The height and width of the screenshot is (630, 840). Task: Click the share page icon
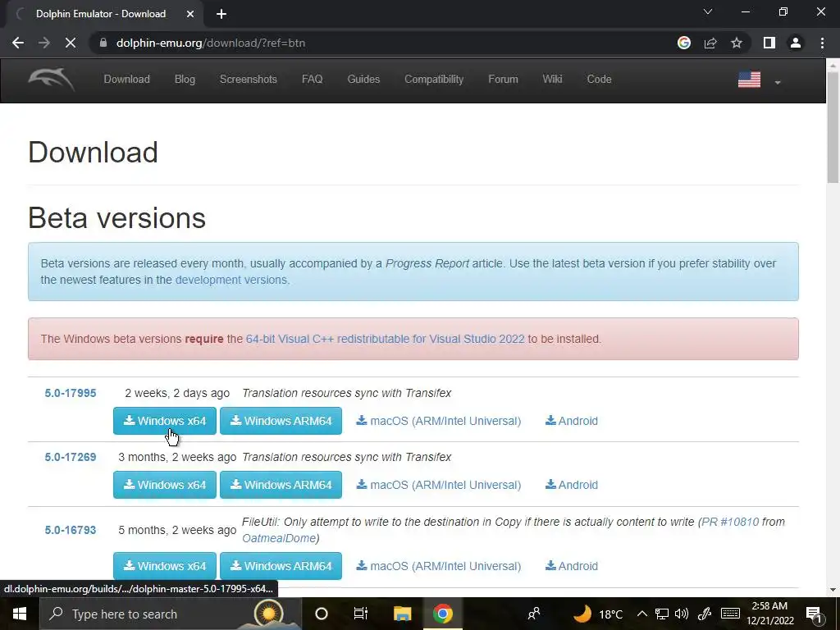(x=710, y=43)
